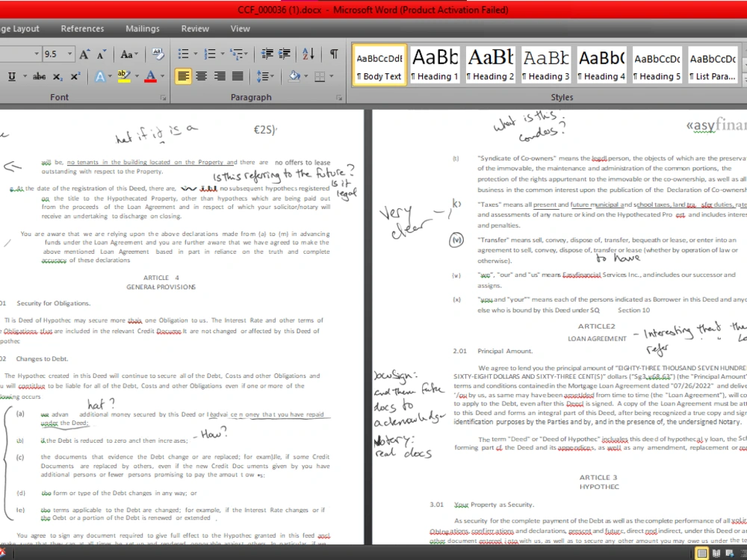Click the 'LOAN AGREEMENT' heading in right page
The width and height of the screenshot is (747, 560).
(x=597, y=338)
